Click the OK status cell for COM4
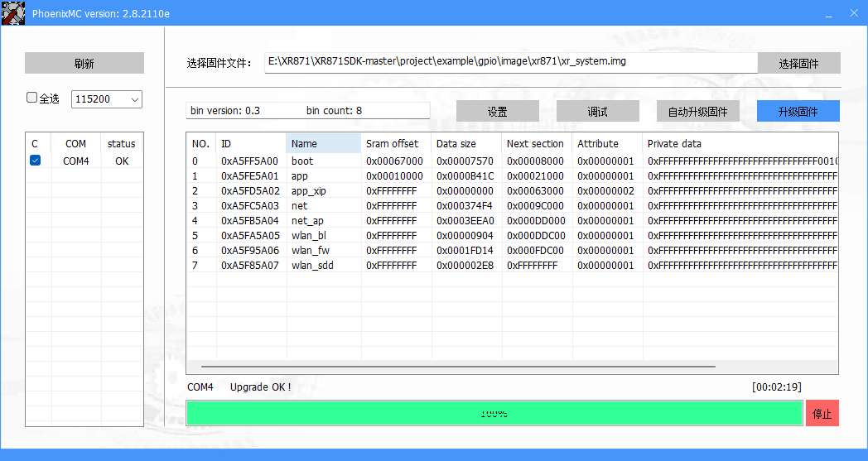This screenshot has height=461, width=868. 122,161
